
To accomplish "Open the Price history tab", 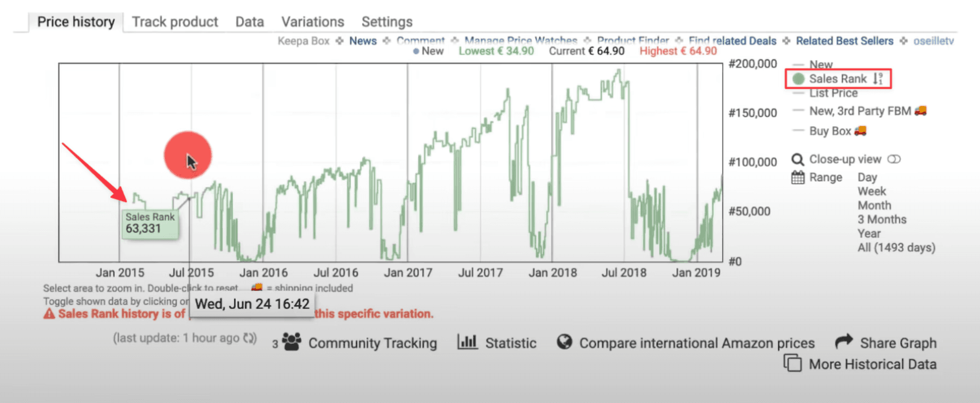I will coord(76,22).
